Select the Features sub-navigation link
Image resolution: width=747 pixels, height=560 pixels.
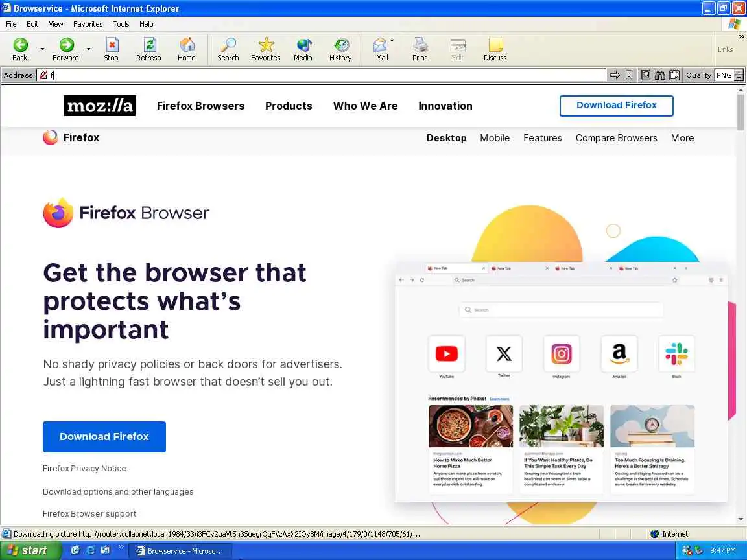pyautogui.click(x=543, y=138)
